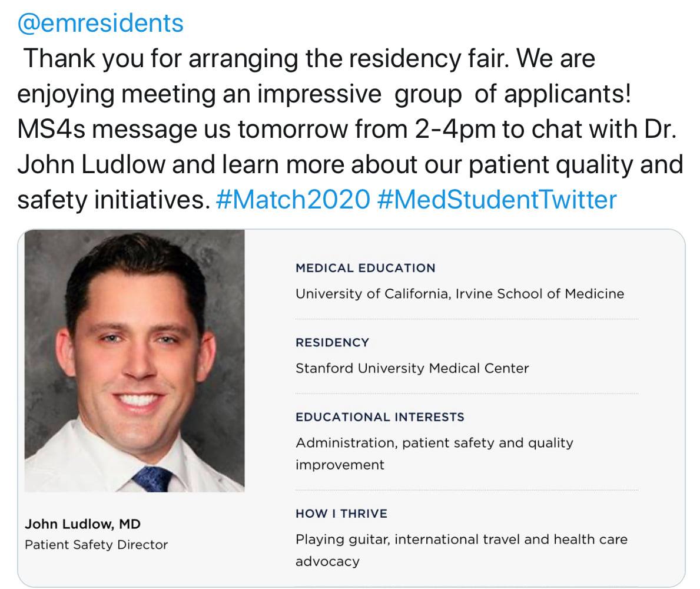700x589 pixels.
Task: Open the @emresidents mention link
Action: [x=101, y=23]
